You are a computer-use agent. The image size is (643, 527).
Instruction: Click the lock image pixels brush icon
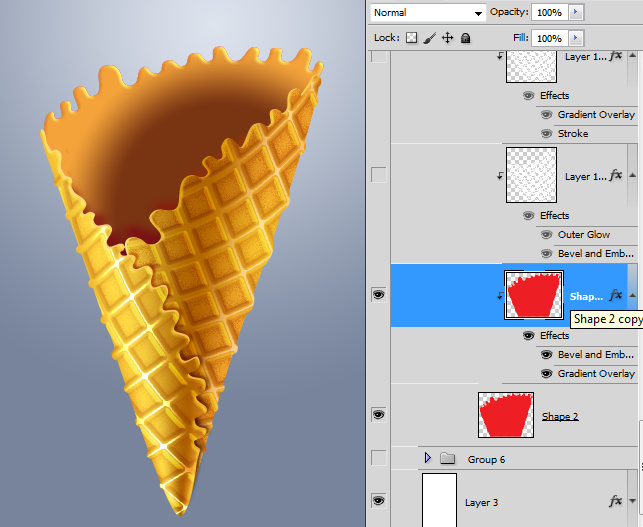429,38
